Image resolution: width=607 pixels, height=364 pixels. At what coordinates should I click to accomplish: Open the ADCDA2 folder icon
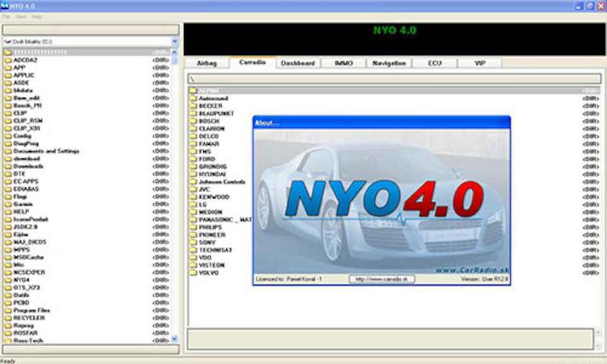[x=8, y=60]
